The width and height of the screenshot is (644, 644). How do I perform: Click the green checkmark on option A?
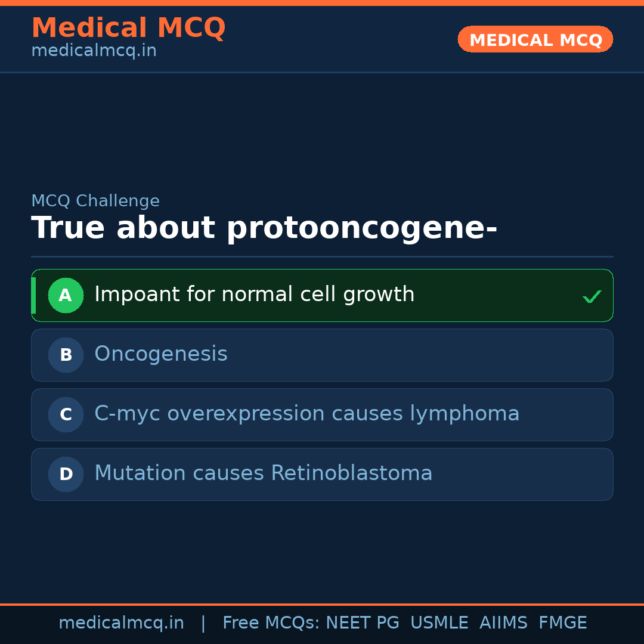pos(592,296)
